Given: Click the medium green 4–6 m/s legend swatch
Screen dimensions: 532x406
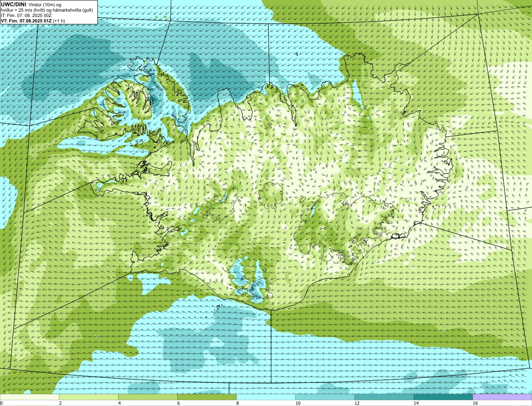Looking at the screenshot, I should coord(148,397).
